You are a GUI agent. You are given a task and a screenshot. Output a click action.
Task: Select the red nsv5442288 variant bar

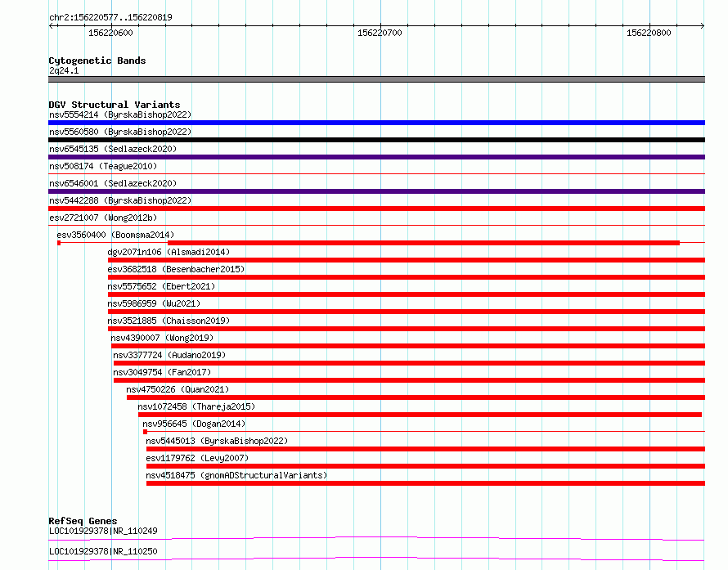376,209
